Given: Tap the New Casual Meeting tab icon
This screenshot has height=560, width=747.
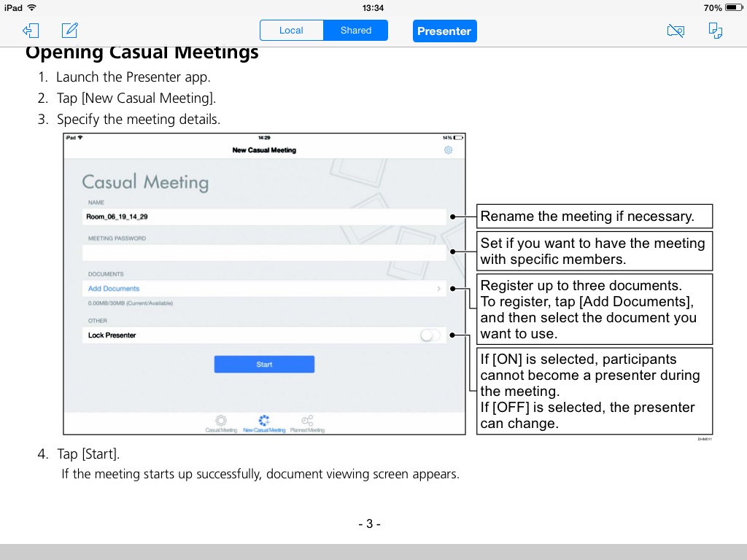Looking at the screenshot, I should (264, 423).
